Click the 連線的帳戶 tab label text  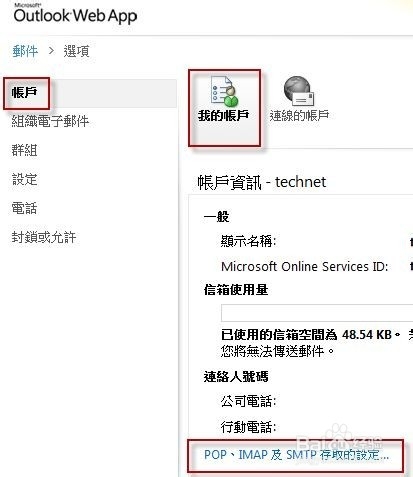click(x=299, y=116)
